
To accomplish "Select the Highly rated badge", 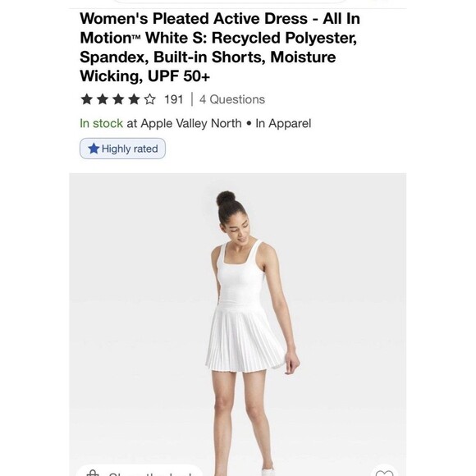I will click(122, 149).
